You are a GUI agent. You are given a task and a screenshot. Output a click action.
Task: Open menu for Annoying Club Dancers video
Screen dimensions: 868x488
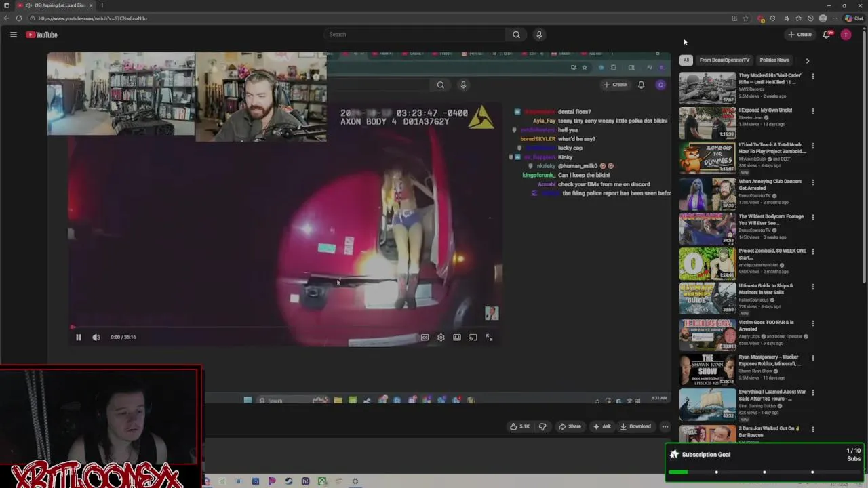coord(813,182)
